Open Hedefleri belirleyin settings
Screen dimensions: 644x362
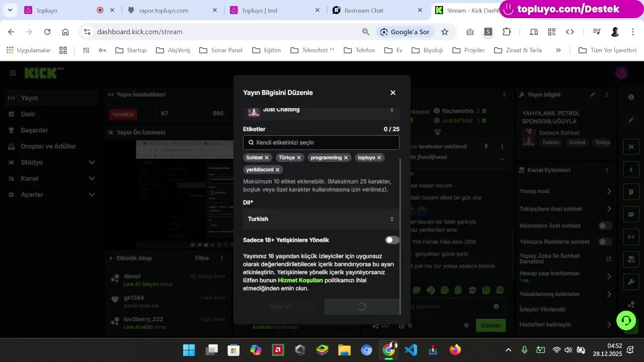point(566,324)
